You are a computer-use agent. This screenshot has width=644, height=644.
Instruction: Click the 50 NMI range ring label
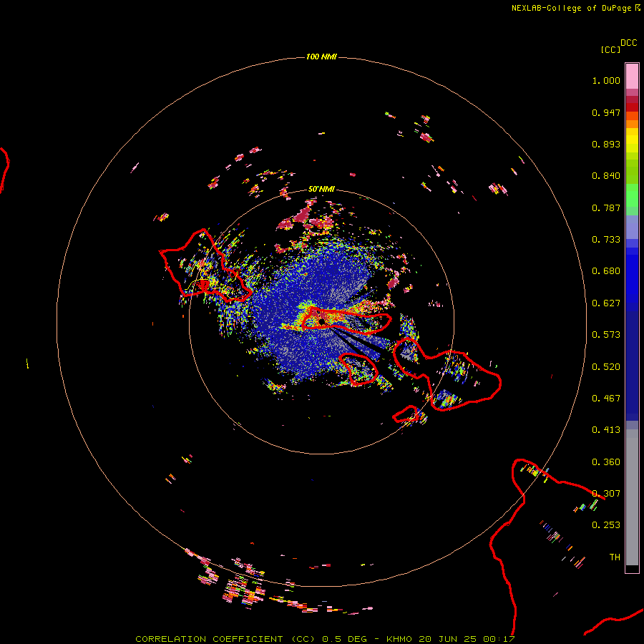pyautogui.click(x=321, y=189)
